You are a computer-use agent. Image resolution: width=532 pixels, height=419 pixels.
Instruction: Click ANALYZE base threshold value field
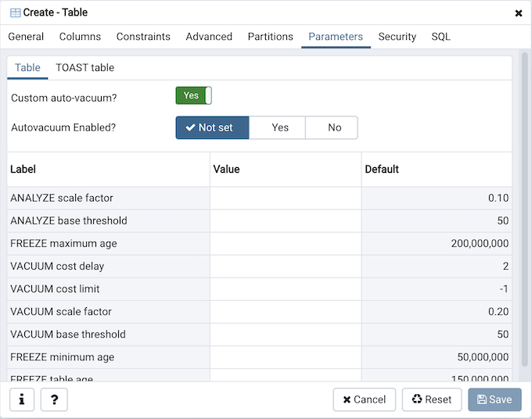coord(286,220)
